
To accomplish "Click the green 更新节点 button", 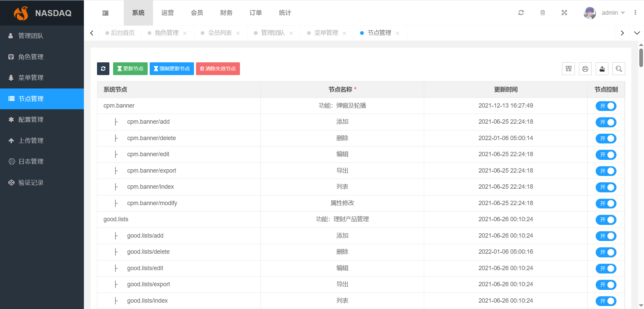I will [x=130, y=69].
